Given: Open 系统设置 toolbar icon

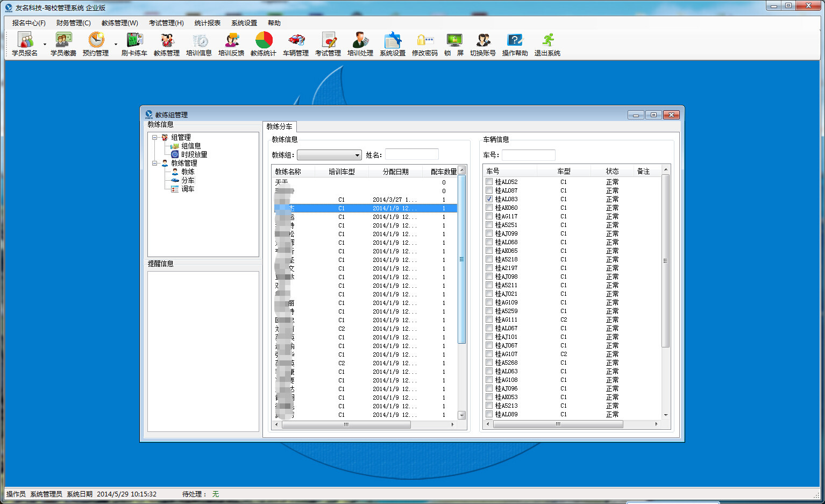Looking at the screenshot, I should [x=393, y=44].
